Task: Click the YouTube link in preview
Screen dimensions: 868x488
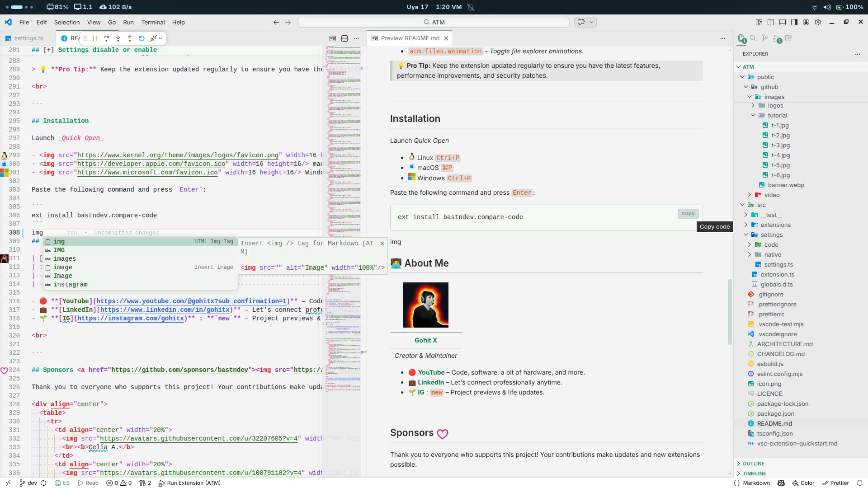Action: pyautogui.click(x=431, y=372)
